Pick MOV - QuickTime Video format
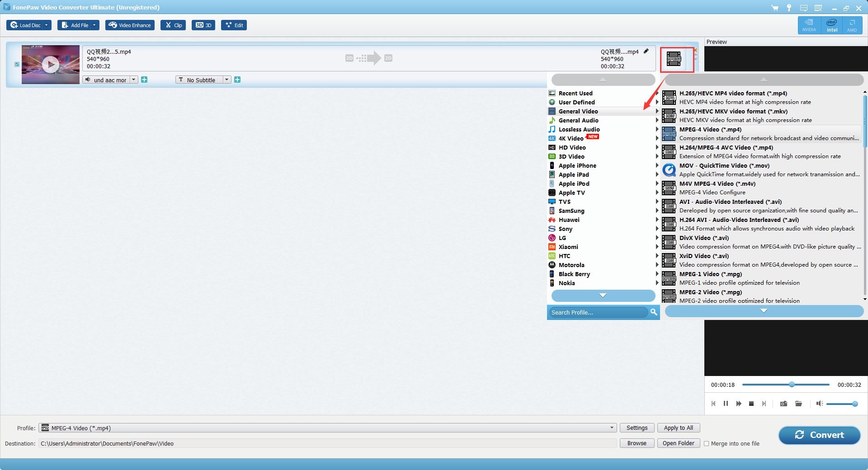Image resolution: width=868 pixels, height=470 pixels. [x=762, y=170]
